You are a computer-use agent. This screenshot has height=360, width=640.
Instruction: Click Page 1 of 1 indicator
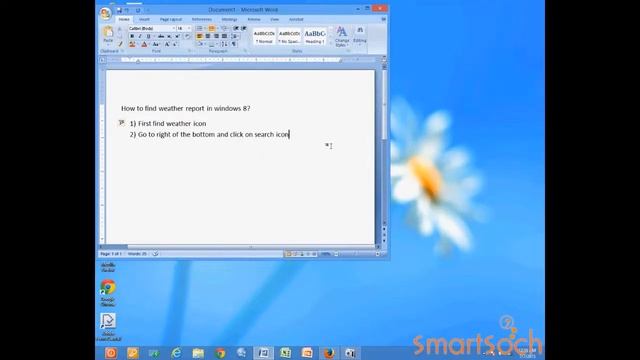point(111,254)
